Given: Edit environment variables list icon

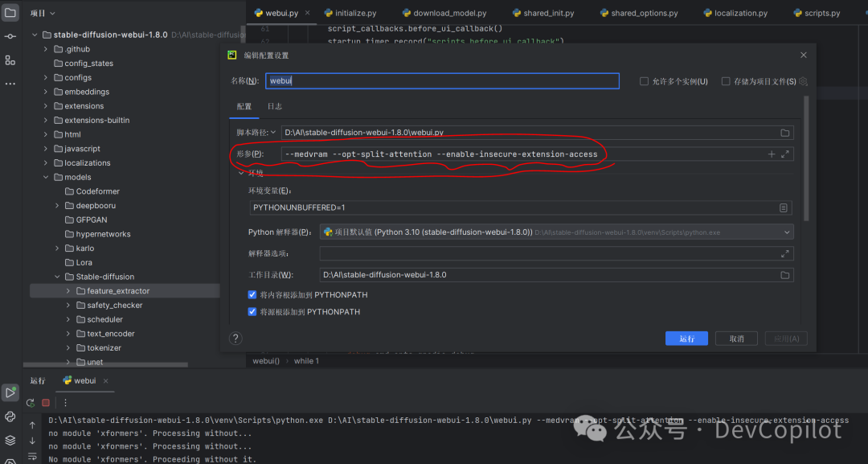Looking at the screenshot, I should (x=784, y=207).
